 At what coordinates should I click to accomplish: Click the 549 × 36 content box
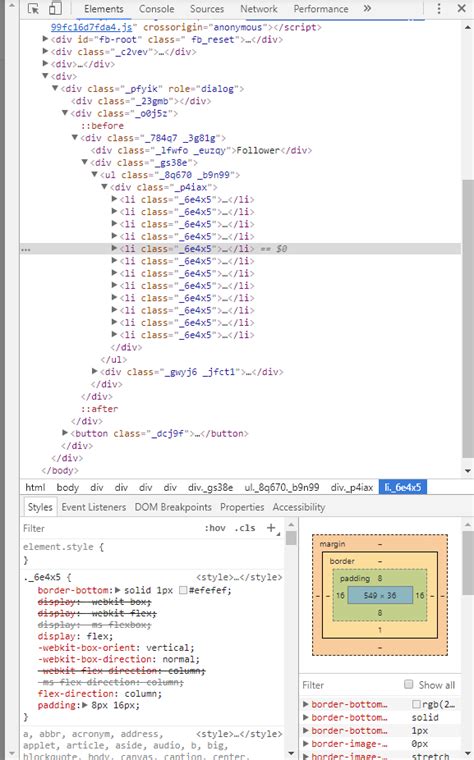coord(380,595)
